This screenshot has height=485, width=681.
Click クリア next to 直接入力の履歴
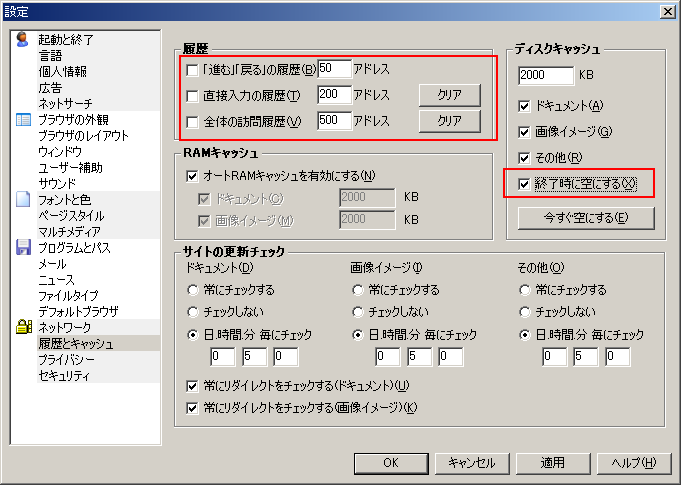449,95
